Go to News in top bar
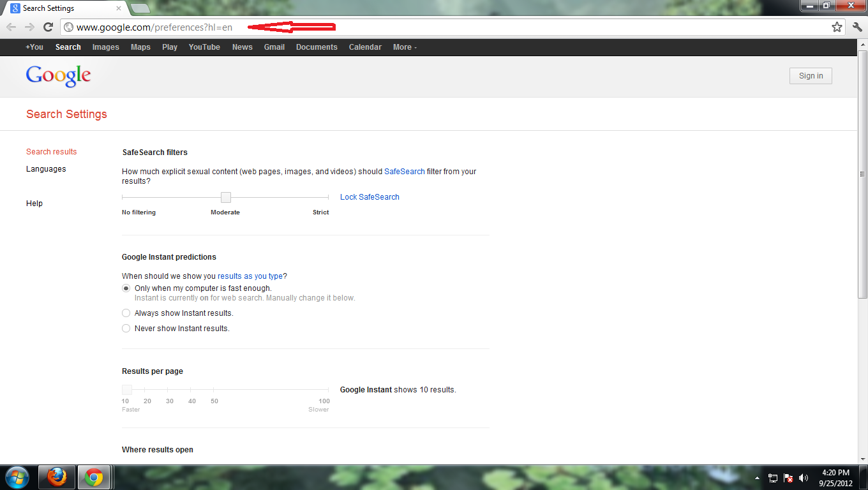This screenshot has height=490, width=868. click(242, 47)
